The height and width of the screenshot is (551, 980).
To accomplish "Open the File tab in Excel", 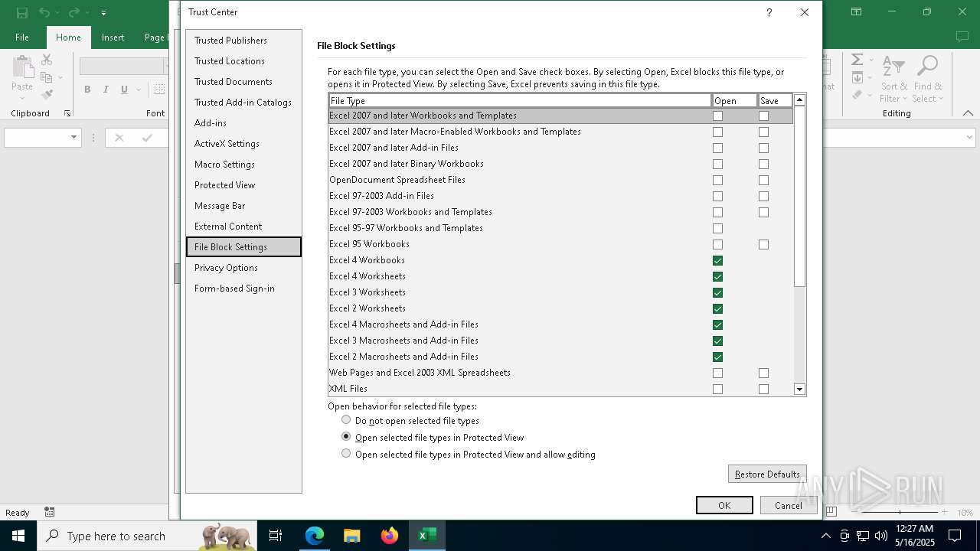I will coord(22,37).
